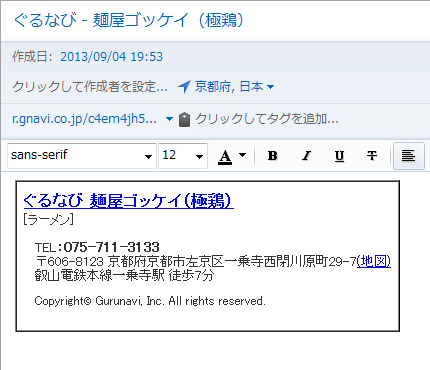
Task: Open the r.gnavi.co.jp source URL link
Action: (84, 119)
